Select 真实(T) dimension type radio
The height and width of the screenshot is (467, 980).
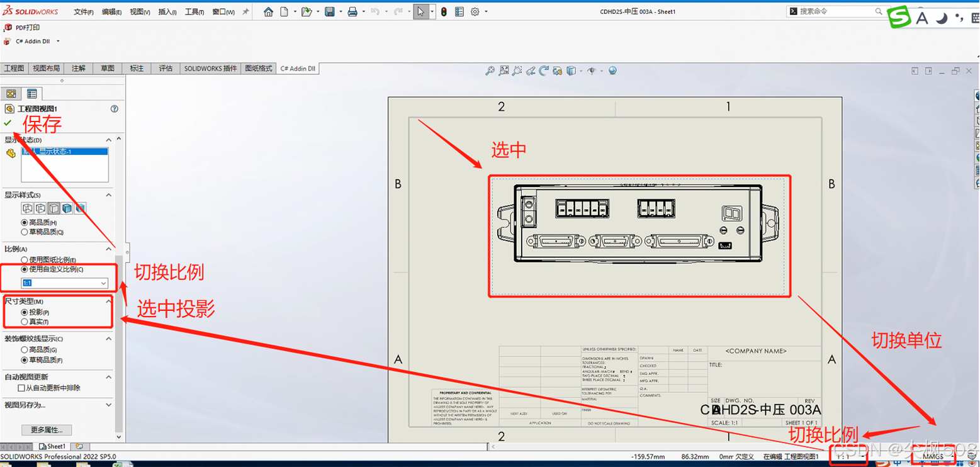pyautogui.click(x=25, y=322)
